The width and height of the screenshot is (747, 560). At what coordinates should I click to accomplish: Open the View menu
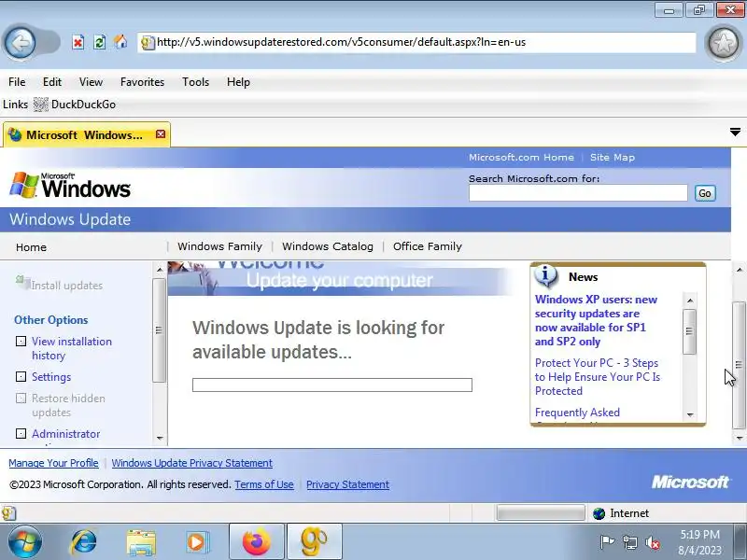pos(91,82)
